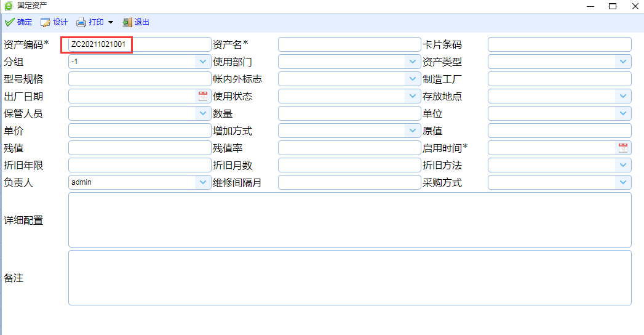Click into the 资产名 input field
Image resolution: width=644 pixels, height=335 pixels.
[x=349, y=44]
